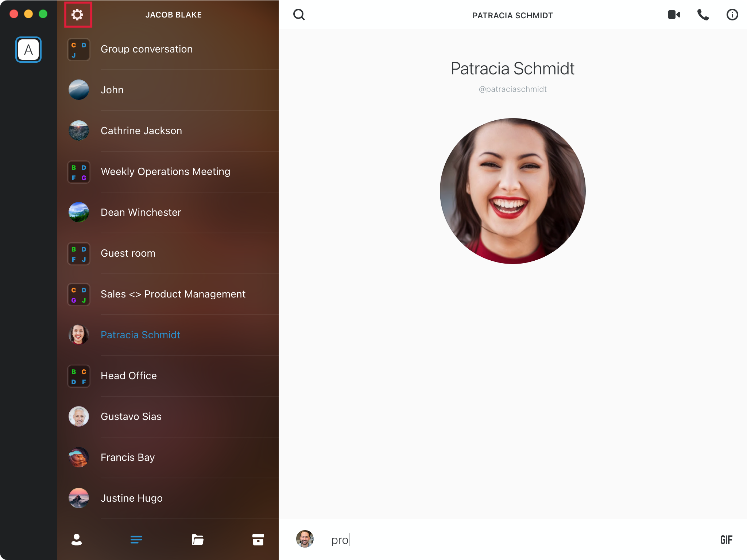Viewport: 747px width, 560px height.
Task: Switch to the conversations list tab
Action: tap(136, 540)
